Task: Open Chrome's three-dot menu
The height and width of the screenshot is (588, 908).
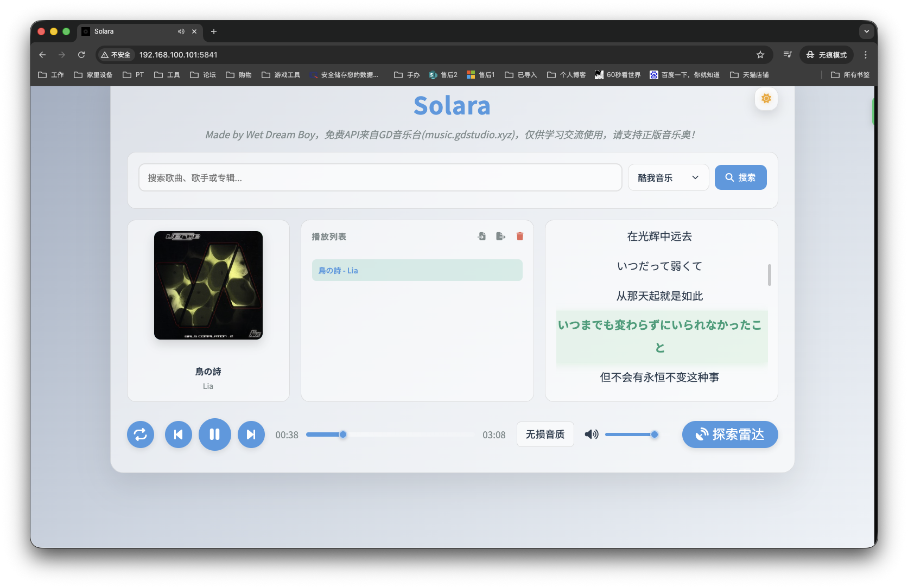Action: [866, 55]
